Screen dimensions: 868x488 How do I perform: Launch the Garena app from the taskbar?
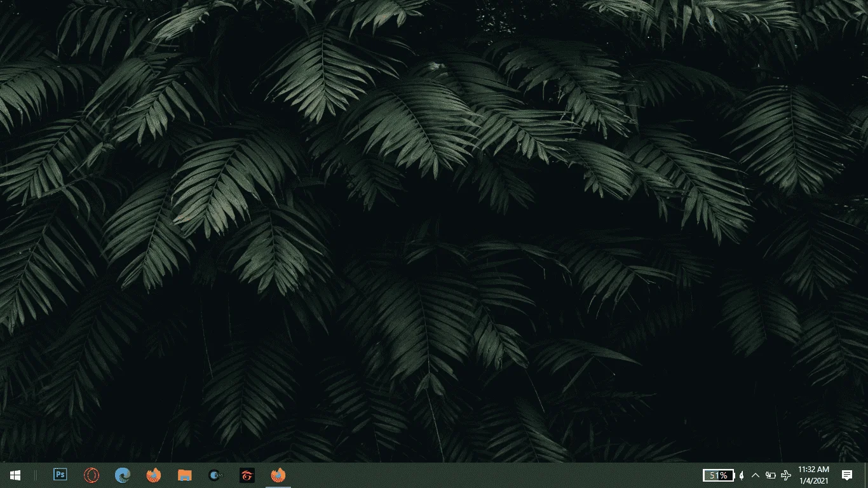coord(247,475)
